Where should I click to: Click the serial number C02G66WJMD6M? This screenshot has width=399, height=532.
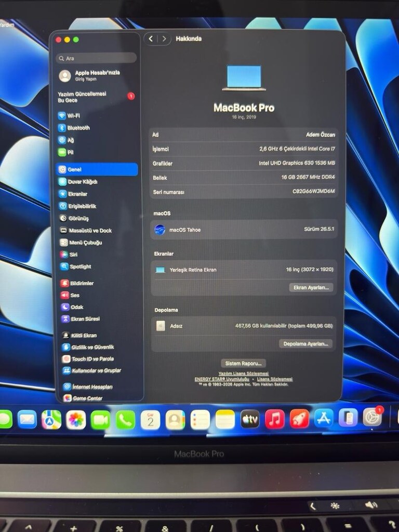pos(313,191)
